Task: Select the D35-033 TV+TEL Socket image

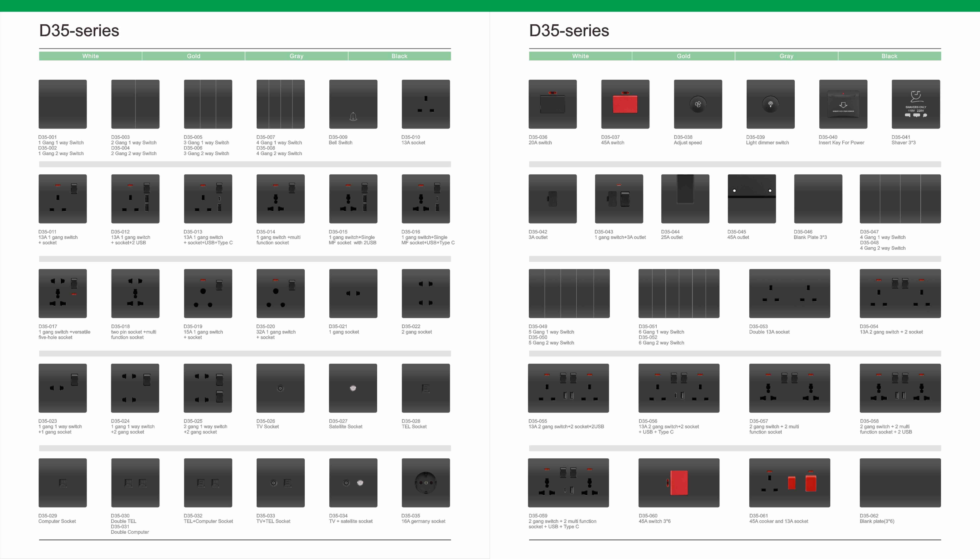Action: point(281,483)
